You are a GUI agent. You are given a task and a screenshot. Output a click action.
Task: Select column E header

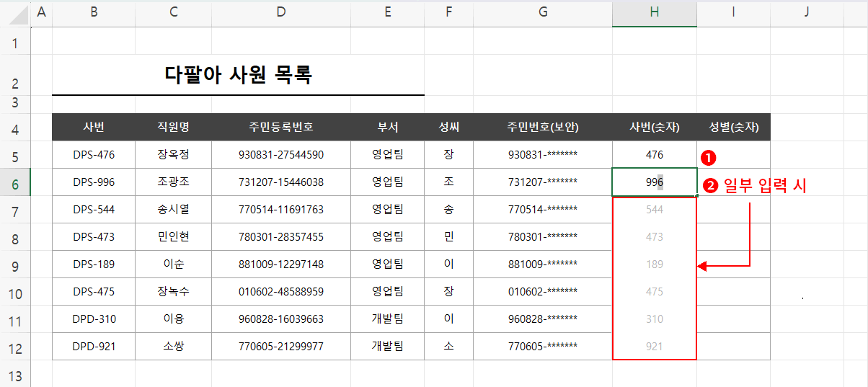point(388,12)
